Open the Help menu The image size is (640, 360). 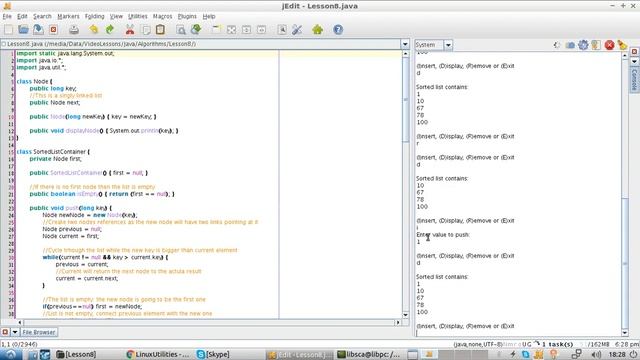[x=209, y=16]
